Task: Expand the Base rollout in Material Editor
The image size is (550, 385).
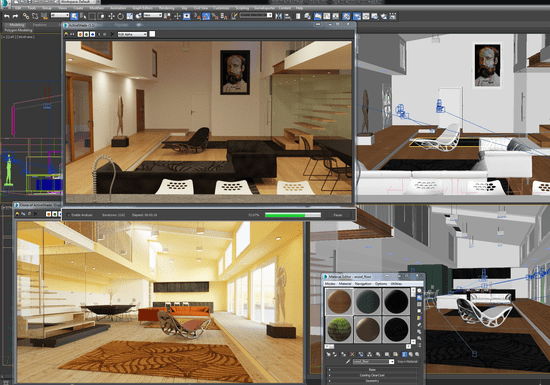Action: (x=372, y=370)
